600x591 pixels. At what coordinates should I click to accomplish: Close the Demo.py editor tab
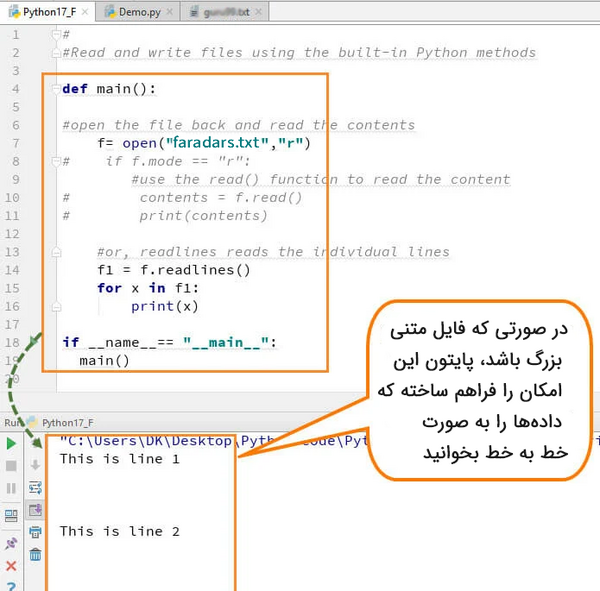click(170, 12)
